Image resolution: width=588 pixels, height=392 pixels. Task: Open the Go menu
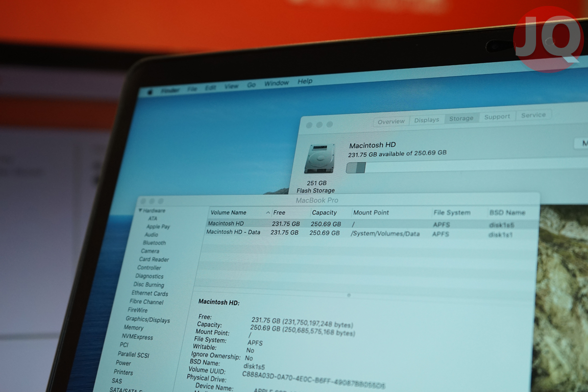point(251,85)
